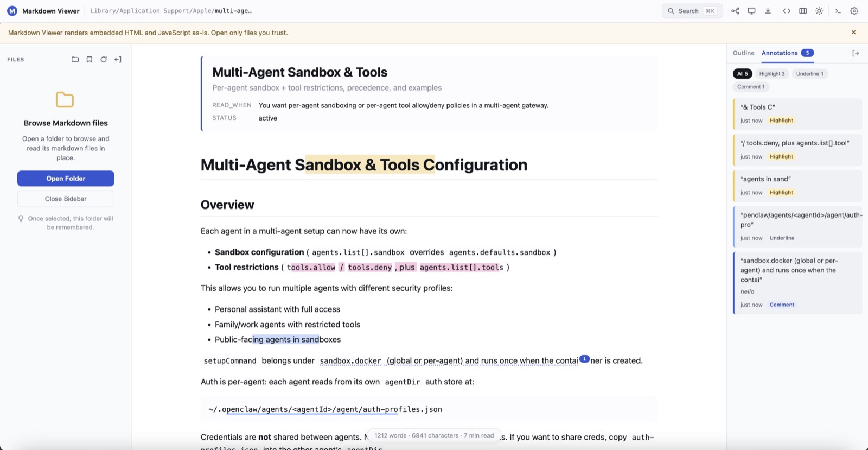Screen dimensions: 868x450
Task: Filter annotations by Highlight 3
Action: [771, 74]
